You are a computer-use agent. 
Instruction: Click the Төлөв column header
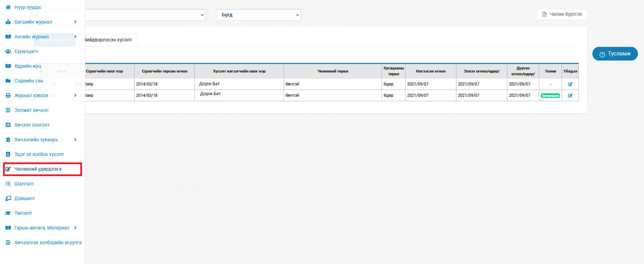point(550,71)
